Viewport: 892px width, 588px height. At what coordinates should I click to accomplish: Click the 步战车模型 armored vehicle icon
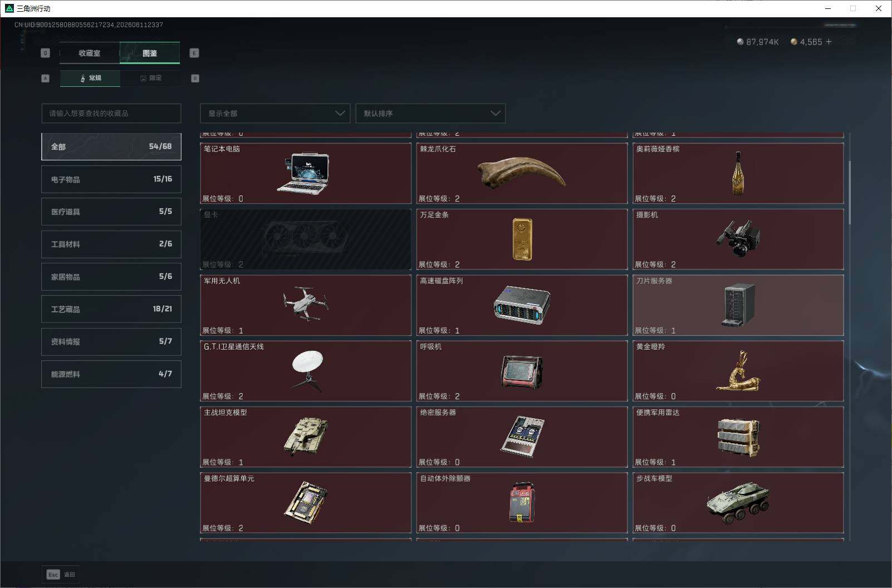738,502
